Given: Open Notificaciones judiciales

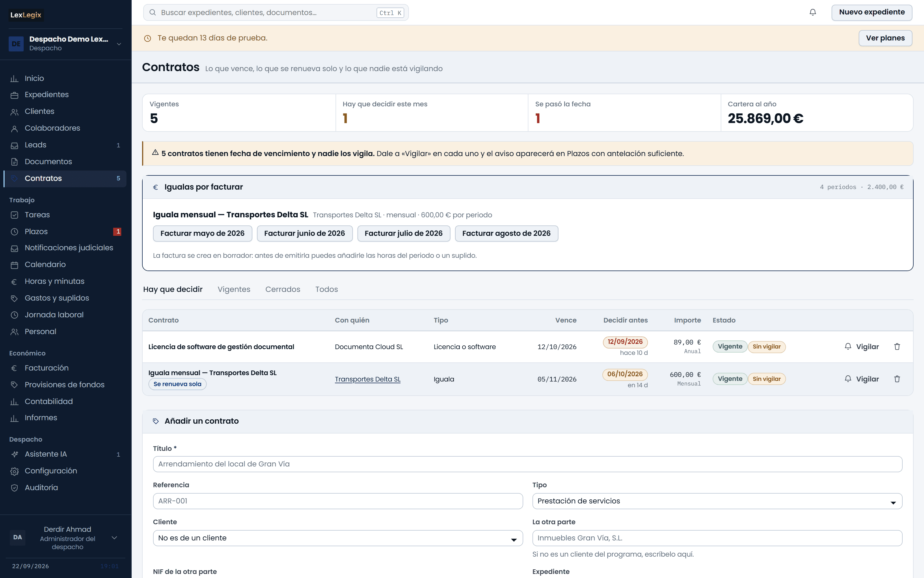Looking at the screenshot, I should click(x=65, y=248).
